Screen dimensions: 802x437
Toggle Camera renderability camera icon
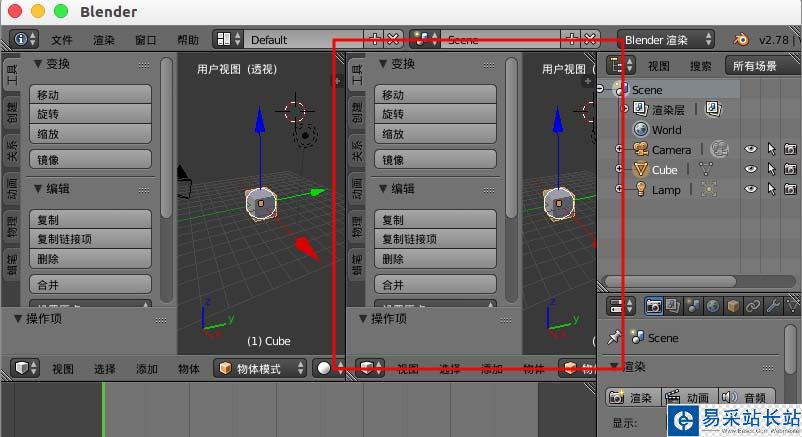(x=790, y=149)
